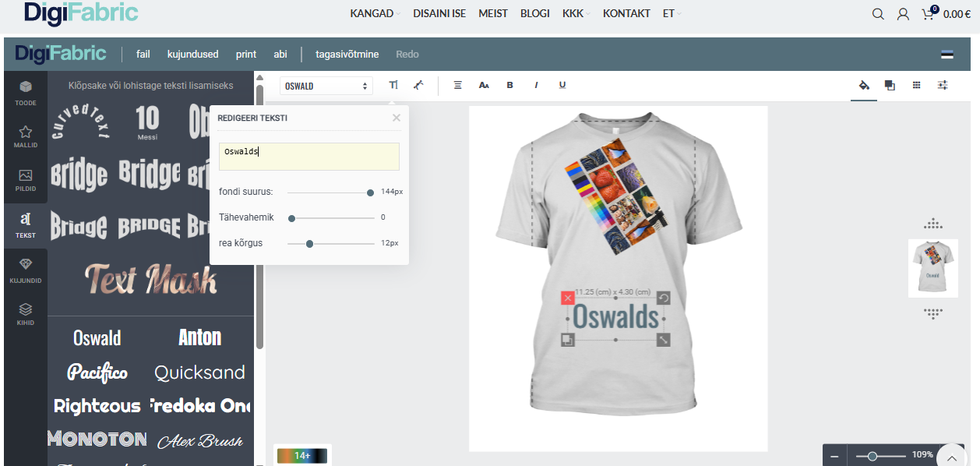Toggle bold text formatting
The width and height of the screenshot is (980, 466).
tap(510, 85)
